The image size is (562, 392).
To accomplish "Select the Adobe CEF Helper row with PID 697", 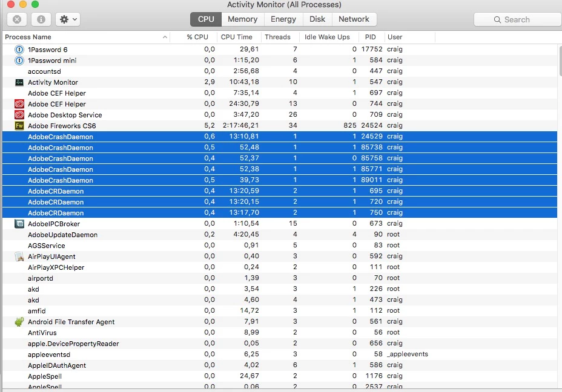I will click(x=280, y=93).
